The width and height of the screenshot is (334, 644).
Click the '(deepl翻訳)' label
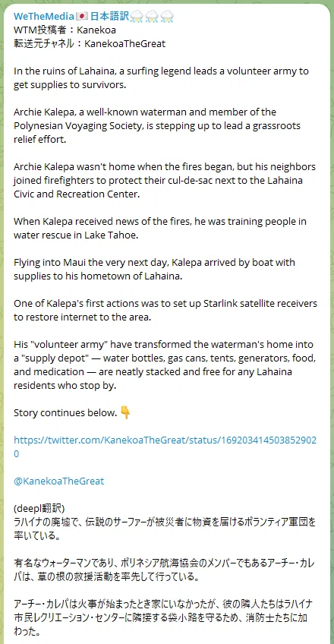pos(39,509)
